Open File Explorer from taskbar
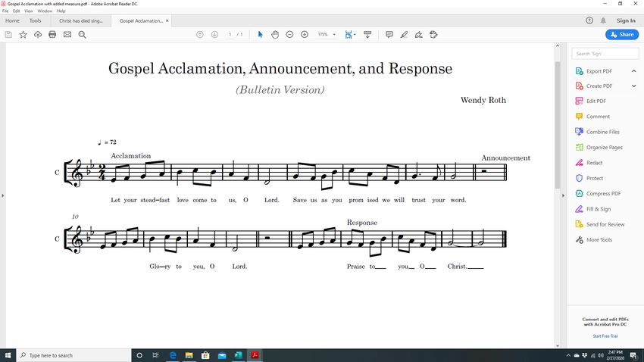The image size is (644, 362). [189, 355]
